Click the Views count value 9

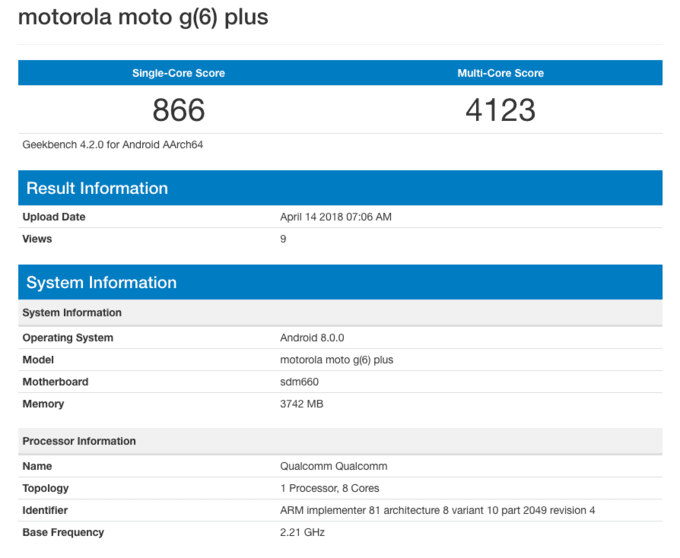click(283, 239)
